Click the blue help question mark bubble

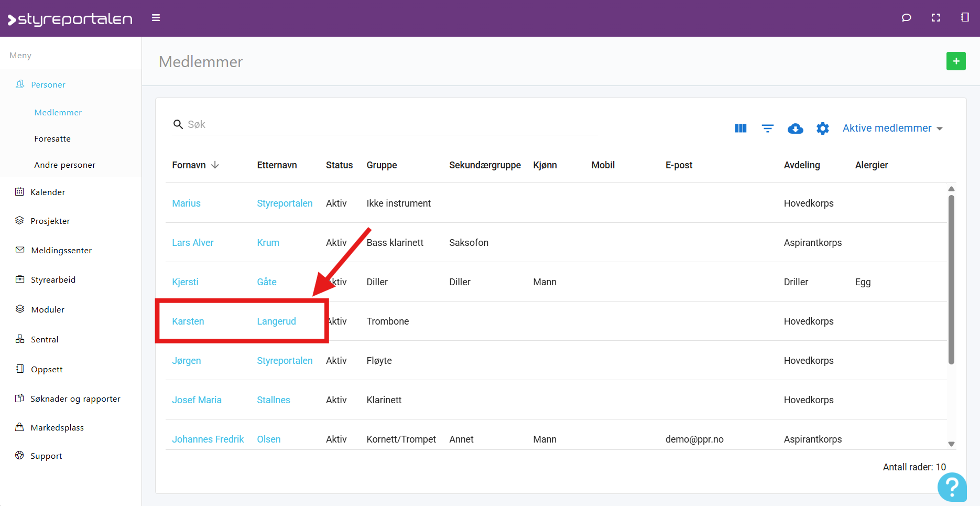tap(952, 487)
